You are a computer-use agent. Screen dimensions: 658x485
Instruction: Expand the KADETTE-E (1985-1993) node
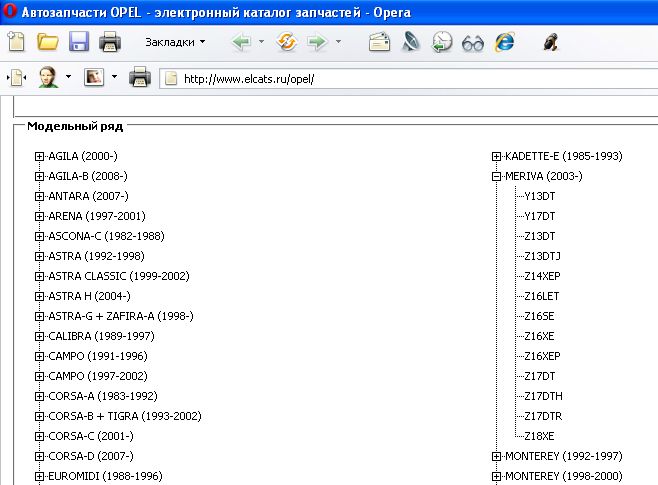tap(496, 156)
